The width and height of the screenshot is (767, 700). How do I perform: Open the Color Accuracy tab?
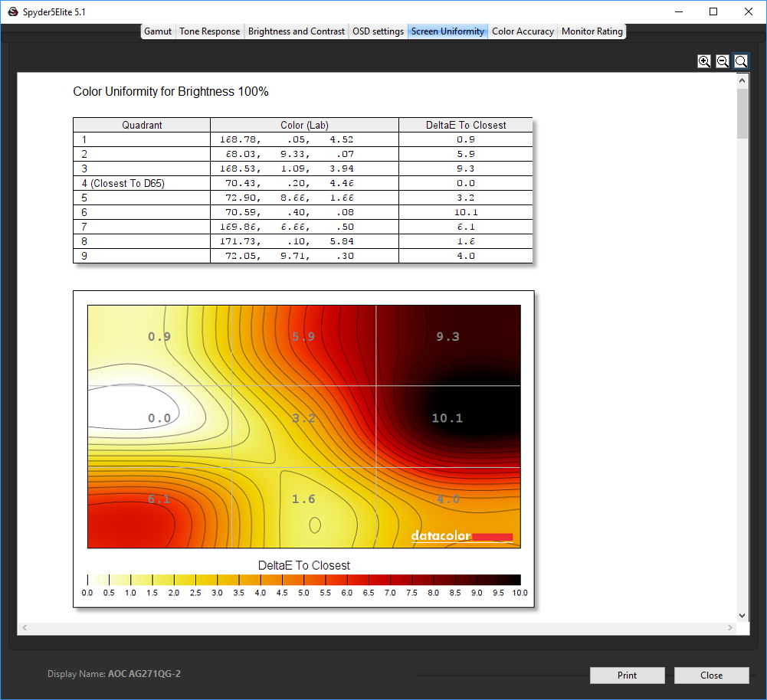point(523,31)
